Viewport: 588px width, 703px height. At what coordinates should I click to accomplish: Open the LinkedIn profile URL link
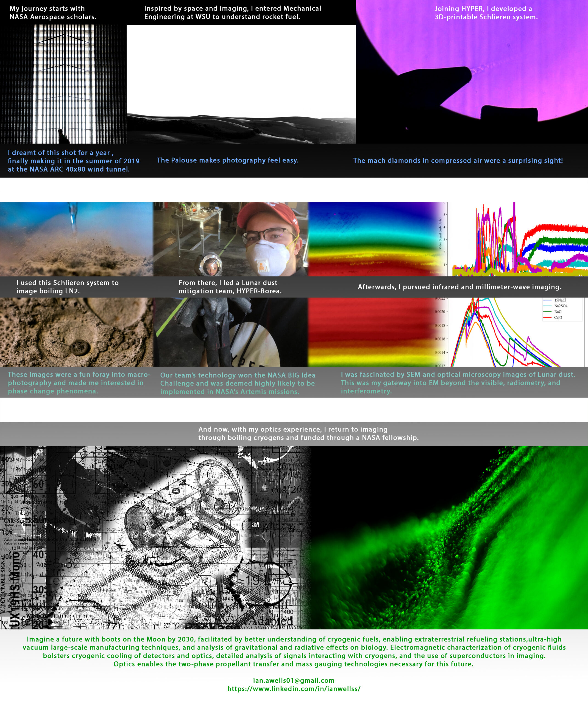[x=294, y=689]
